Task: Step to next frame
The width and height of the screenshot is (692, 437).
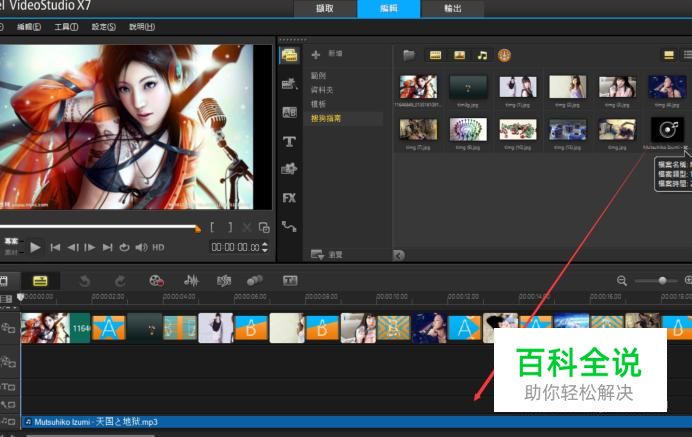Action: 90,247
